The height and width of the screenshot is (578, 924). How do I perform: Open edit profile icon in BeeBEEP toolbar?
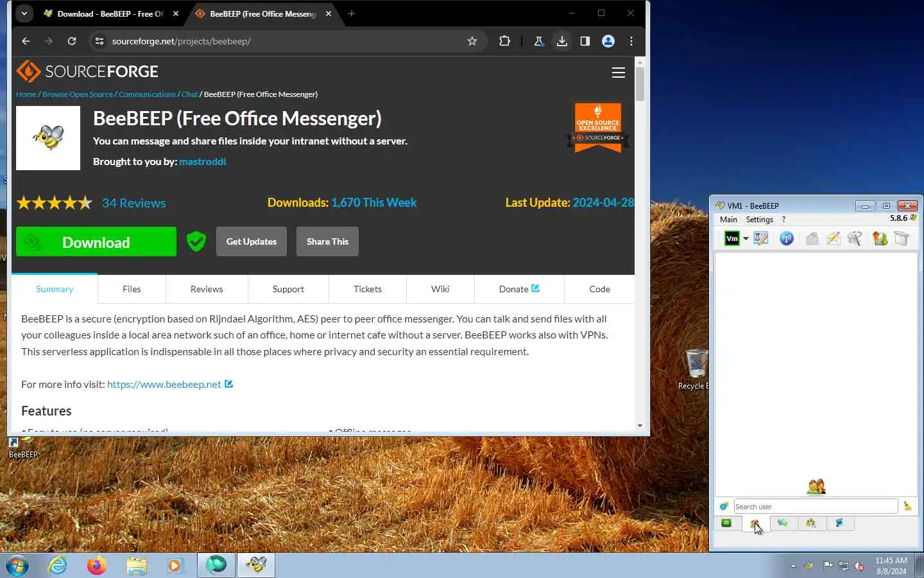(761, 238)
